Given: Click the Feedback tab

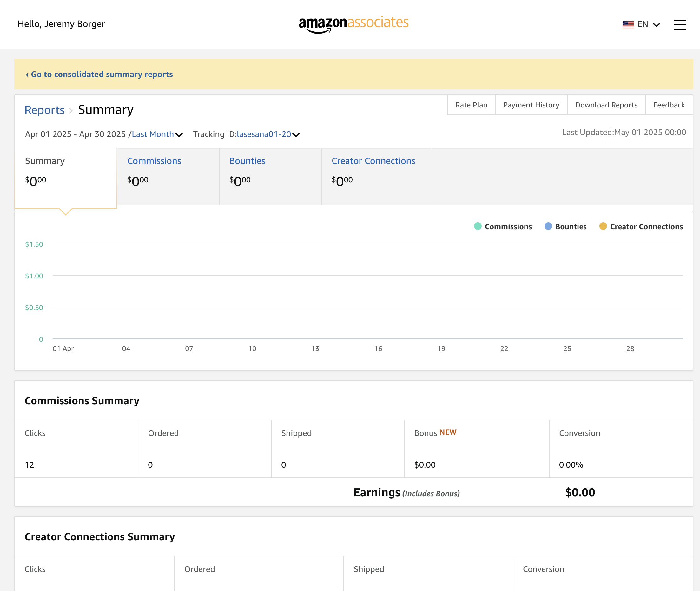Looking at the screenshot, I should click(x=669, y=105).
